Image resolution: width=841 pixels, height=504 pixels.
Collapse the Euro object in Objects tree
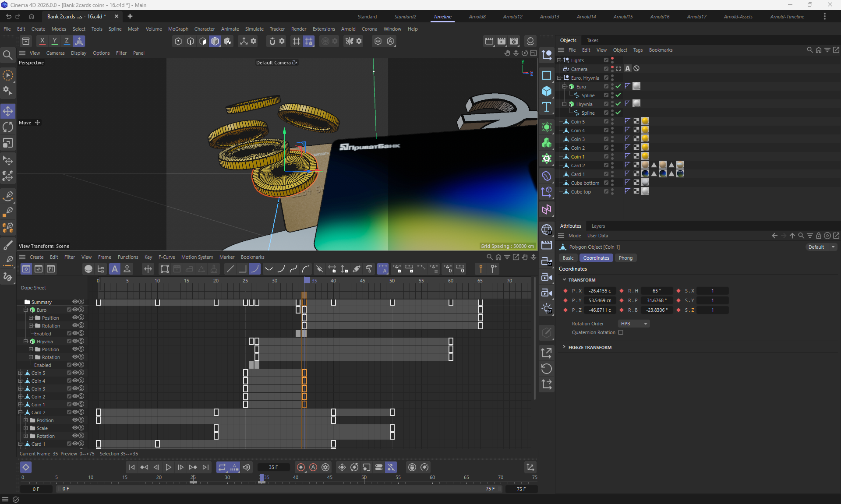[x=565, y=87]
